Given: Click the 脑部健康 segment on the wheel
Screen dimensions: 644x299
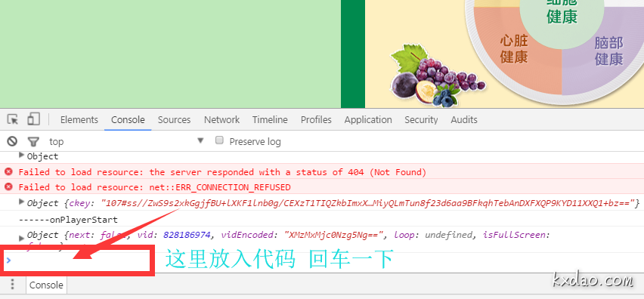Looking at the screenshot, I should (x=608, y=51).
